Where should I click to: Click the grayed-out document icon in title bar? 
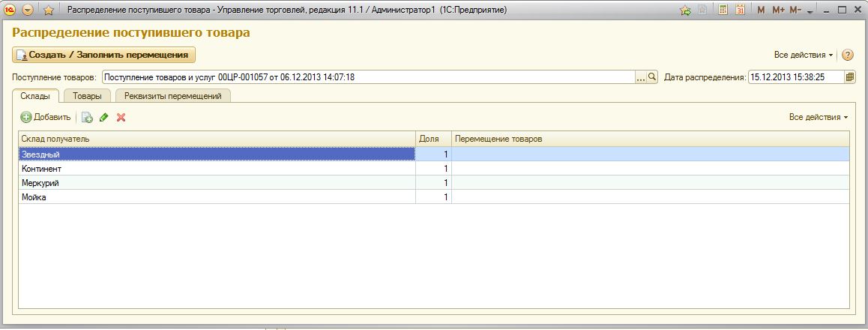[x=702, y=10]
